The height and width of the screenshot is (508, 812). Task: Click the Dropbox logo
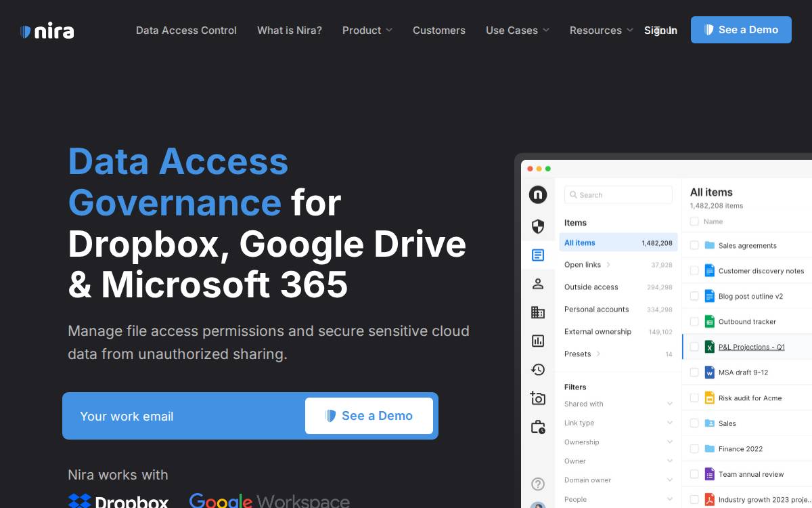118,501
